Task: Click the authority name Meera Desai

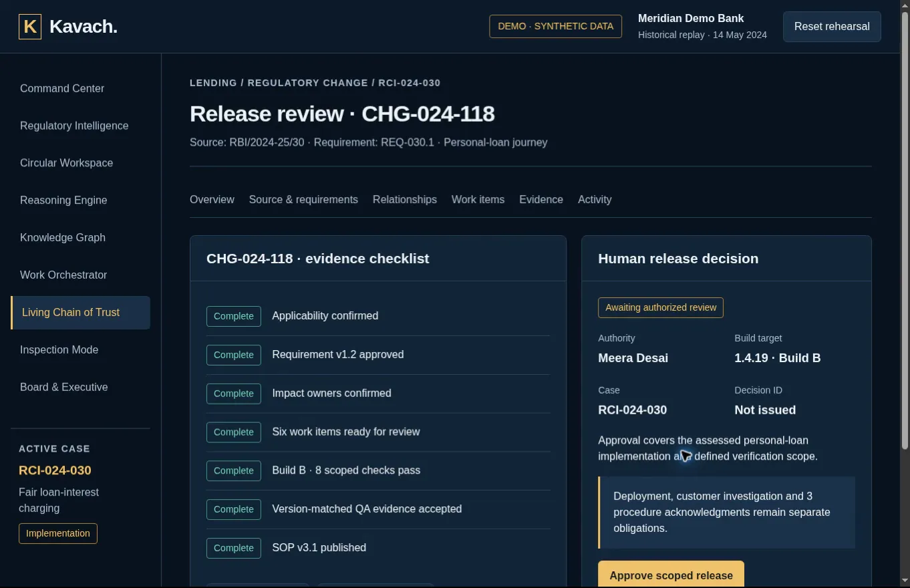Action: coord(633,358)
